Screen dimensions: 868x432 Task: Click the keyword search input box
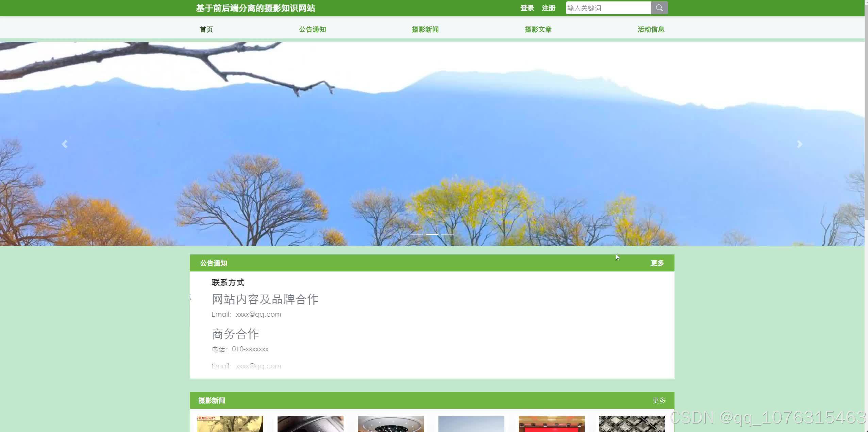pos(608,7)
